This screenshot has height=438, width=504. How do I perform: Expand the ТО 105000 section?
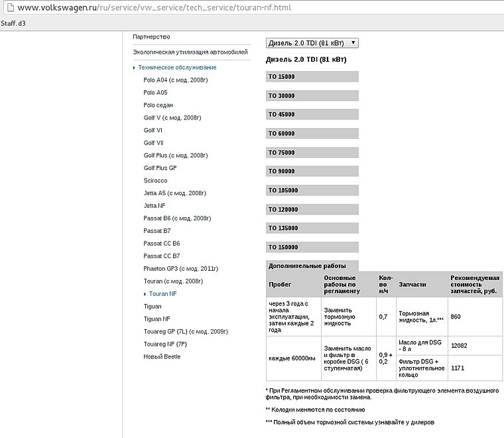tap(312, 190)
